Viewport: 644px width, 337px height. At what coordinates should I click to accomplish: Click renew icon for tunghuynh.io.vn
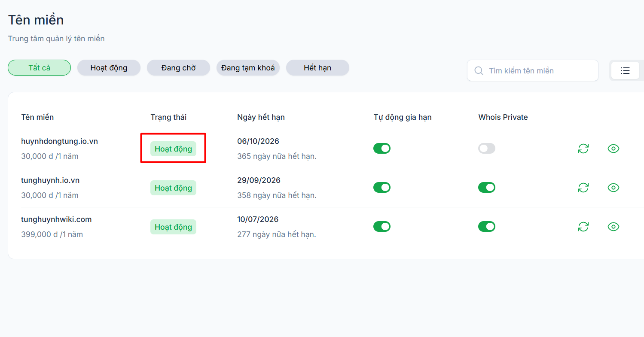point(583,188)
